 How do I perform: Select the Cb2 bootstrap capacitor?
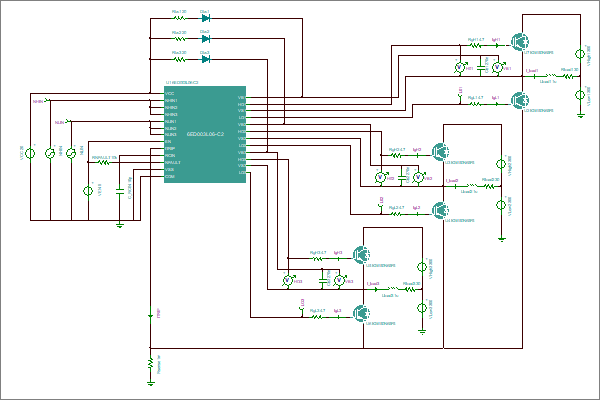click(401, 178)
